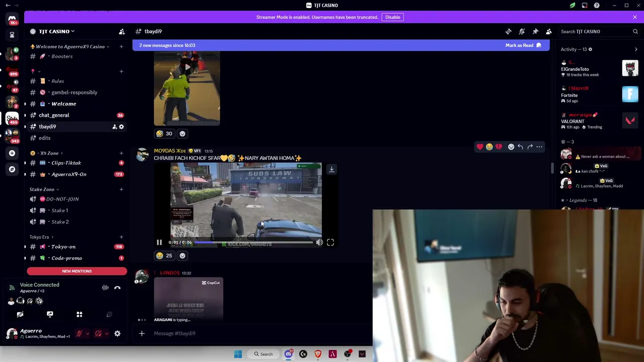Open the AguerroX9-On channel
Viewport: 644px width, 362px height.
pos(77,174)
